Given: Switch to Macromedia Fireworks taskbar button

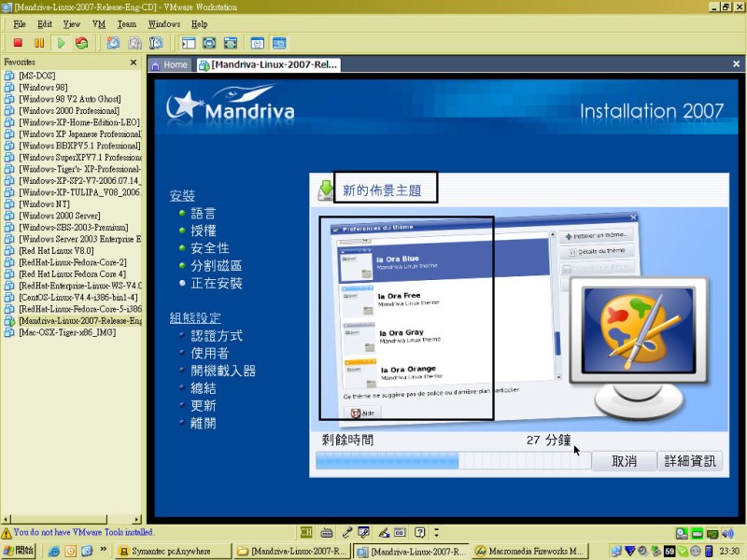Looking at the screenshot, I should tap(530, 551).
